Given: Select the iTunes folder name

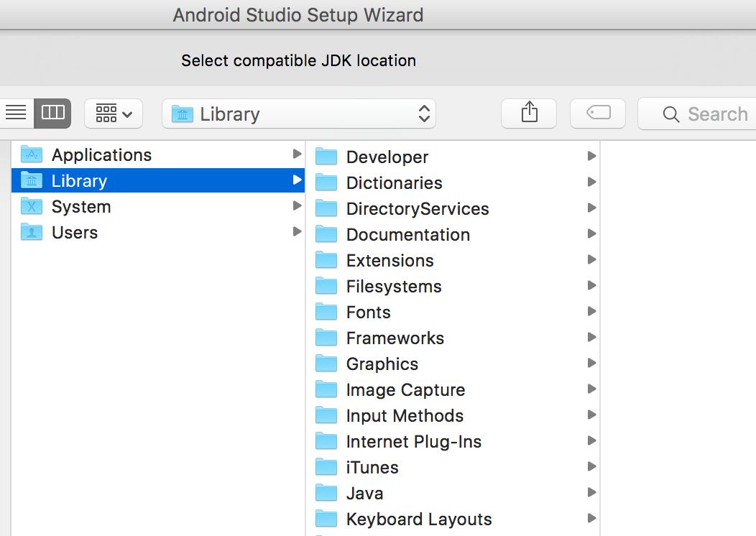Looking at the screenshot, I should pyautogui.click(x=372, y=468).
